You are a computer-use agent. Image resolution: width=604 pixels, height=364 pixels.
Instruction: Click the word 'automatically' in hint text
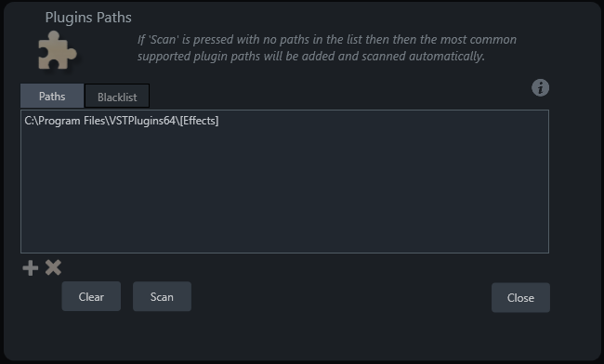pos(445,57)
